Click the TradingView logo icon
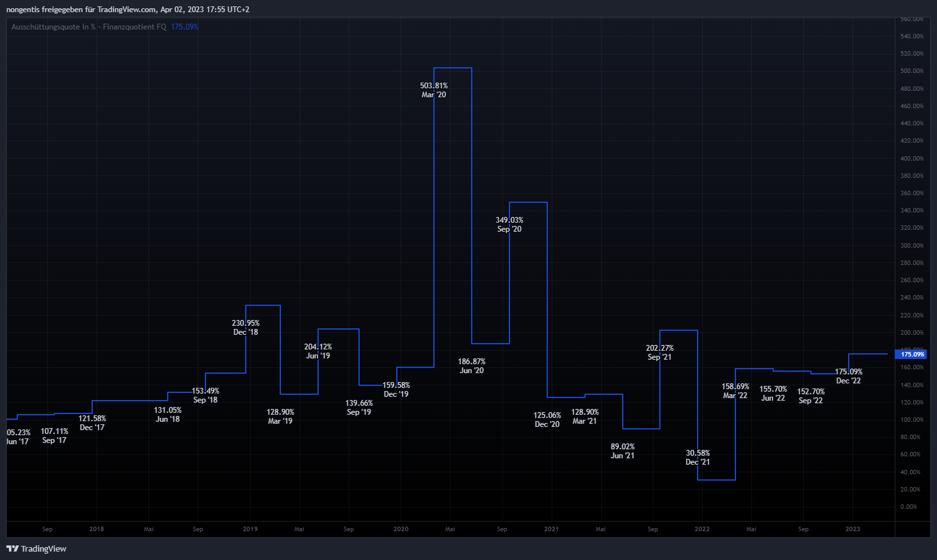 [12, 548]
